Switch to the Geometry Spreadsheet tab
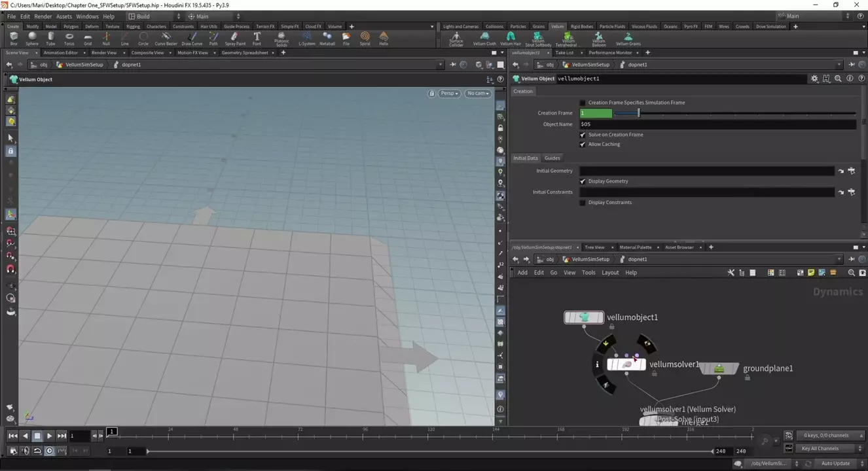The height and width of the screenshot is (471, 868). pos(244,52)
